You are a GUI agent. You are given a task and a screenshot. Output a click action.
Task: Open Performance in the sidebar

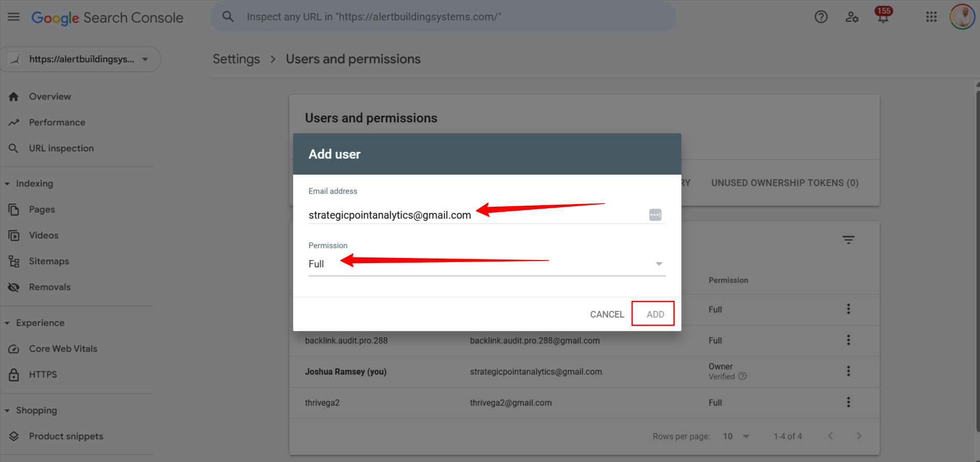coord(57,122)
